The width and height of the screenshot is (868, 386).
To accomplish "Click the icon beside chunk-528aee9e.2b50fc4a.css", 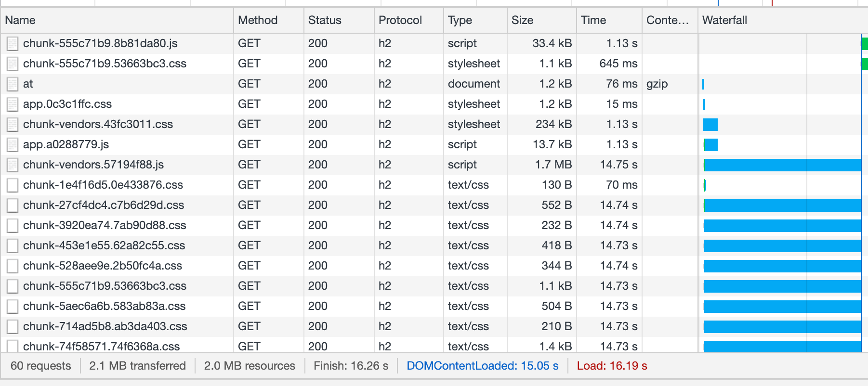I will [13, 266].
